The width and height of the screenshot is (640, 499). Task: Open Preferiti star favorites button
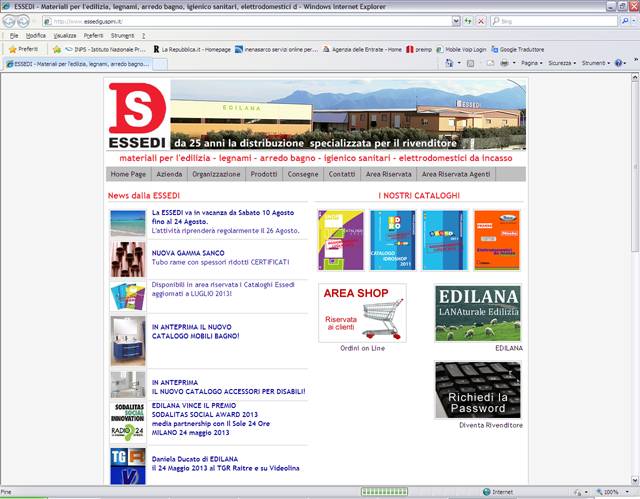tap(23, 48)
